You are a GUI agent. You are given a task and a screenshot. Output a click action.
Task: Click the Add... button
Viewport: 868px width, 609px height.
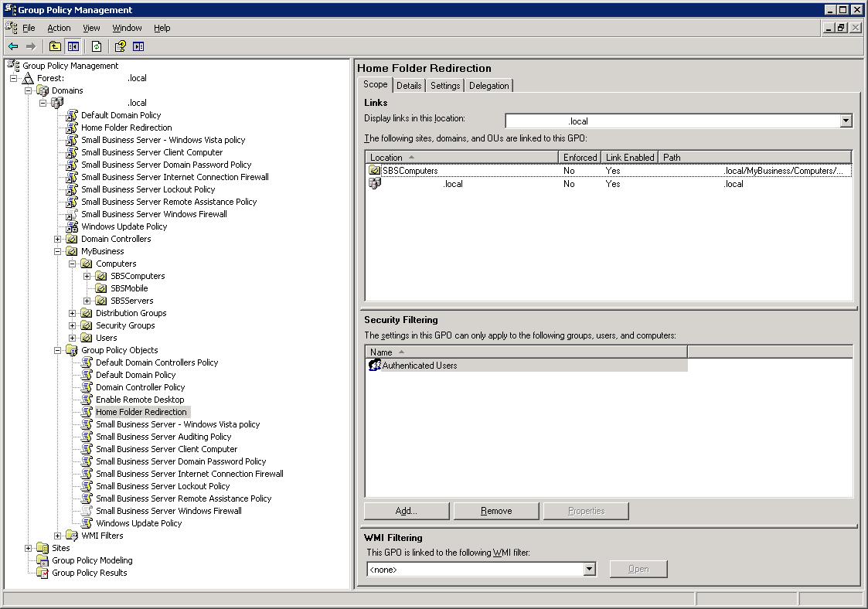(407, 511)
